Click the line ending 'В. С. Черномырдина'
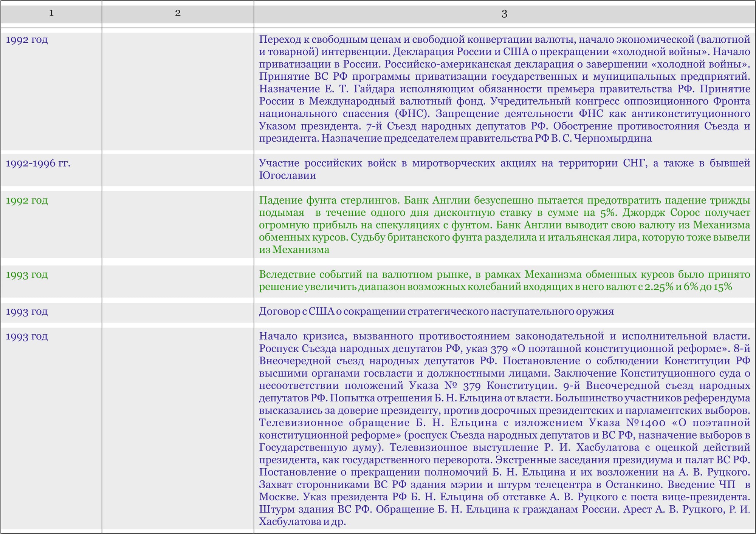Viewport: 756px width, 534px height. coord(455,139)
